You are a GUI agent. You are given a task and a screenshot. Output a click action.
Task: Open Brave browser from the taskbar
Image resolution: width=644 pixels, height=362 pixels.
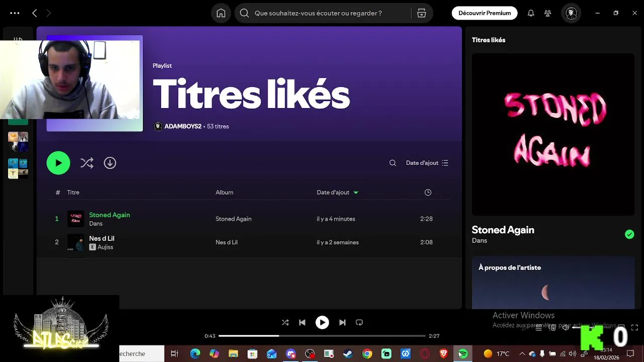point(444,354)
